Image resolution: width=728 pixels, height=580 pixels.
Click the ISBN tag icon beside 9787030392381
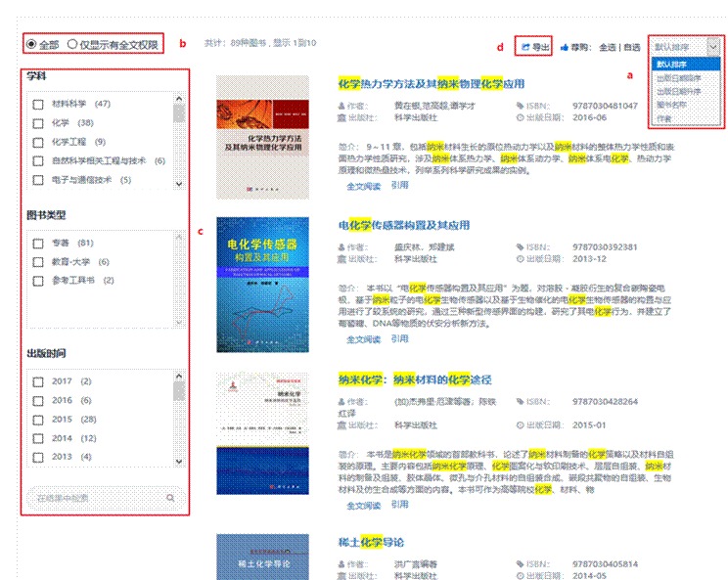(520, 246)
